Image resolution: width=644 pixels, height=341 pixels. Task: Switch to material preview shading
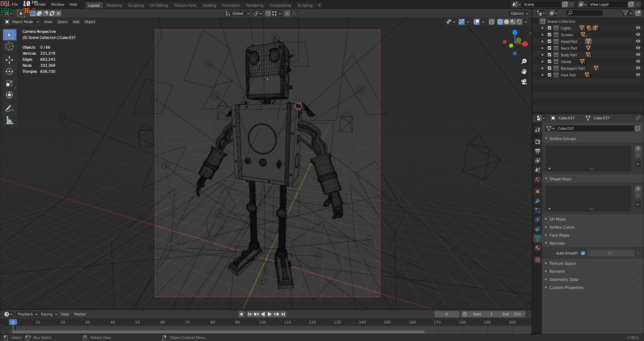click(x=513, y=22)
